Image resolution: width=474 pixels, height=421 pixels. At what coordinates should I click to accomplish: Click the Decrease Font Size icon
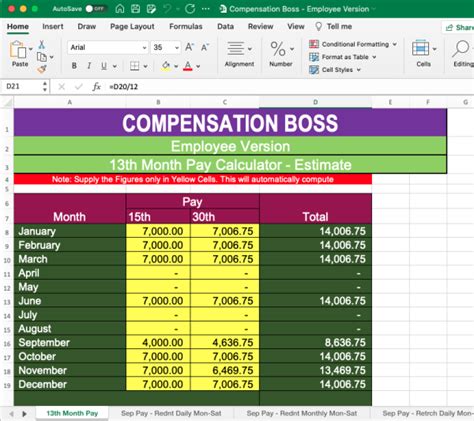[x=205, y=47]
